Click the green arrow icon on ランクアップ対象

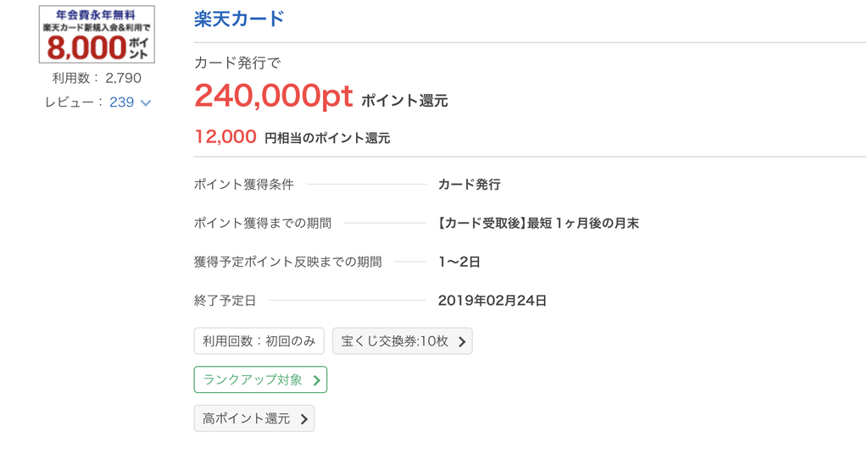pos(317,380)
